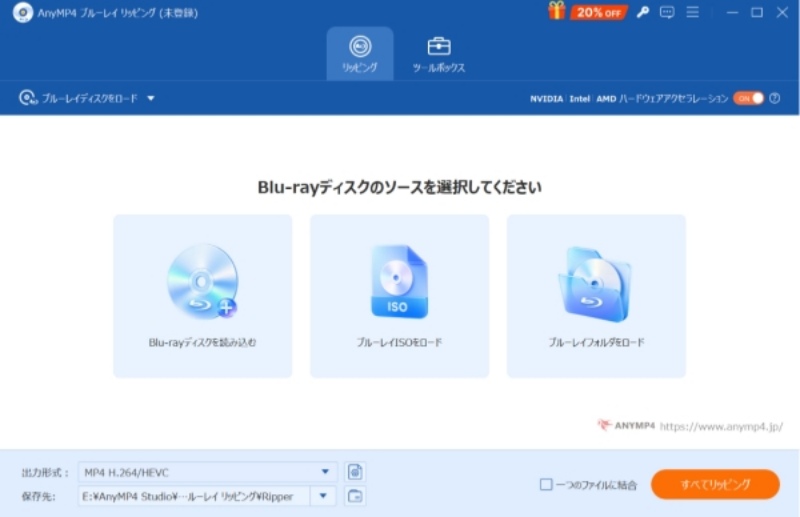The width and height of the screenshot is (800, 517).
Task: Expand the 保存先 dropdown arrow
Action: point(323,496)
